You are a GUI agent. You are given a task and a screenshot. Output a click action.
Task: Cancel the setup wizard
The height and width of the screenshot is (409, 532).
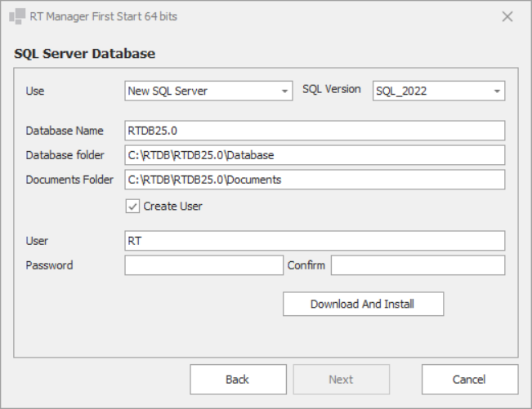click(469, 380)
